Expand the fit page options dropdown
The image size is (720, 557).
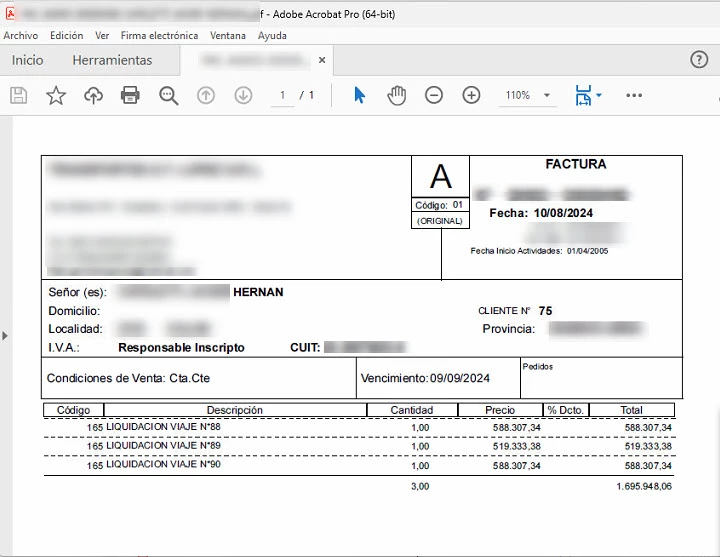click(x=599, y=96)
